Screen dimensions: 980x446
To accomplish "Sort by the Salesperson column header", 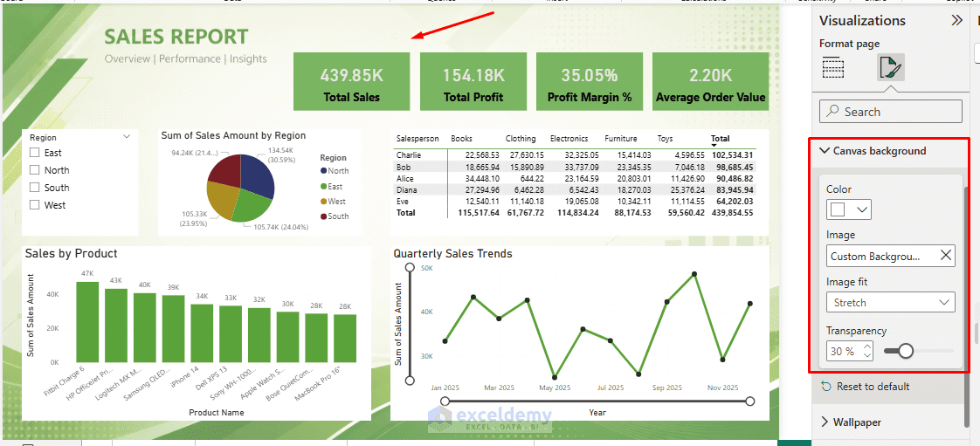I will click(x=418, y=139).
